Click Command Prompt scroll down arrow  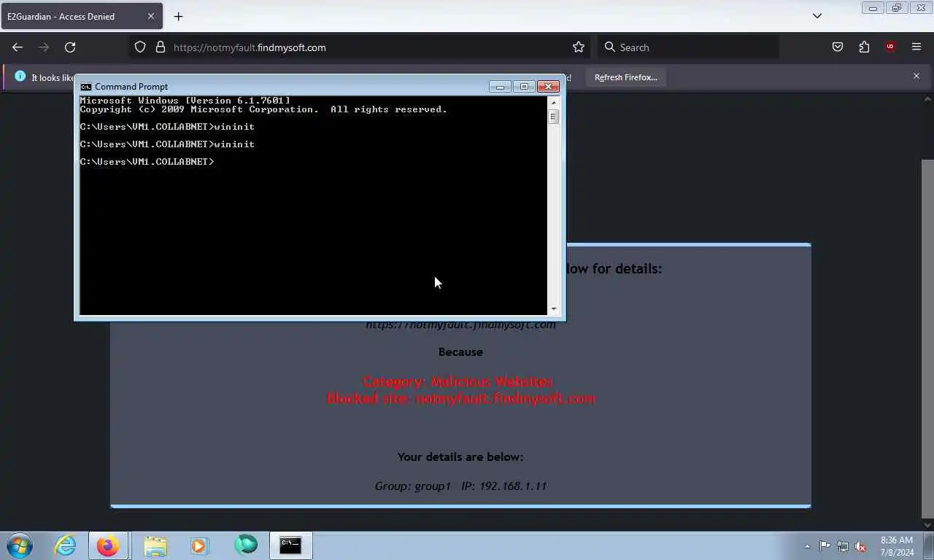click(553, 309)
